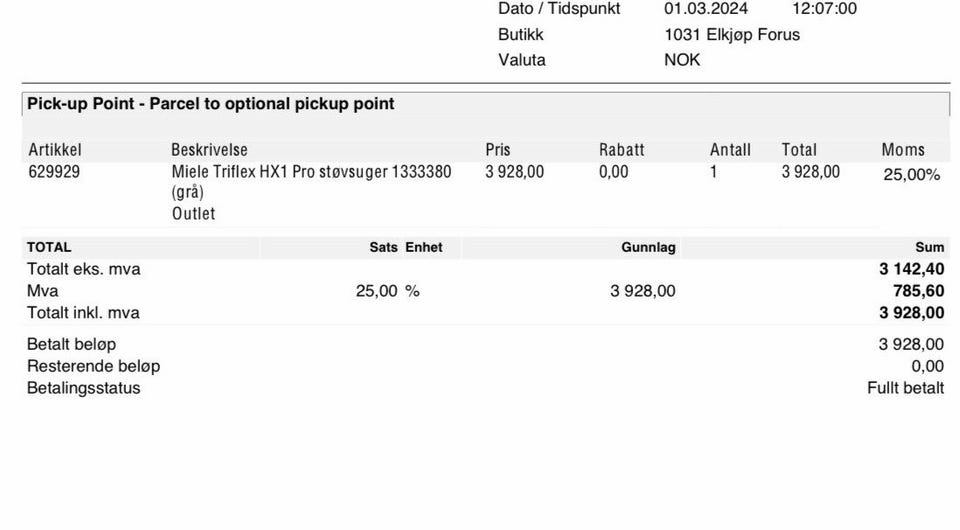Click the 25,00% Moms value

click(x=911, y=175)
